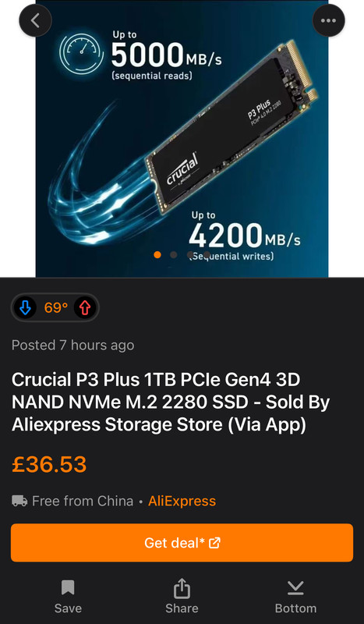Open the three-dot more options menu

click(328, 20)
